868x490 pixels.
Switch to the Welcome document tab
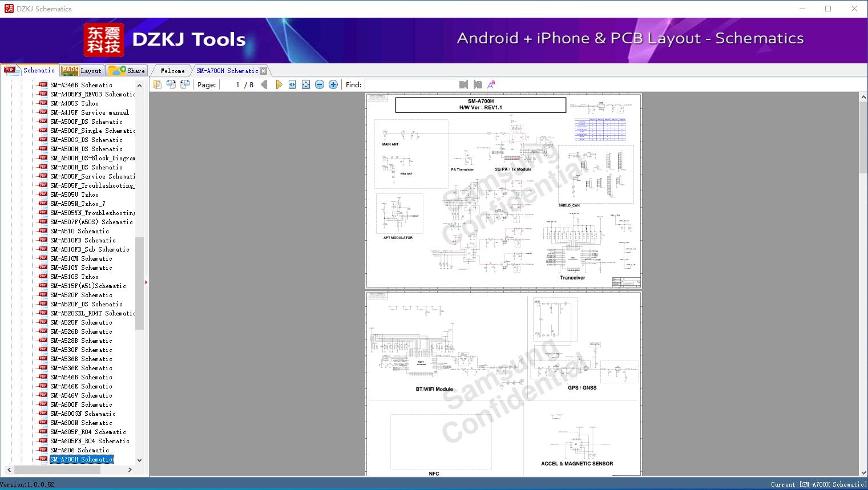[172, 71]
